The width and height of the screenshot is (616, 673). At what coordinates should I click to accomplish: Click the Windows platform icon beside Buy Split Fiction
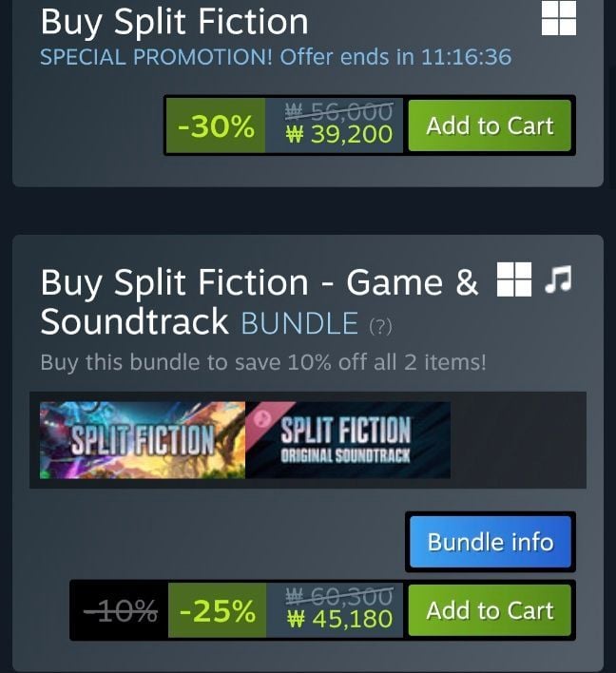pyautogui.click(x=558, y=18)
